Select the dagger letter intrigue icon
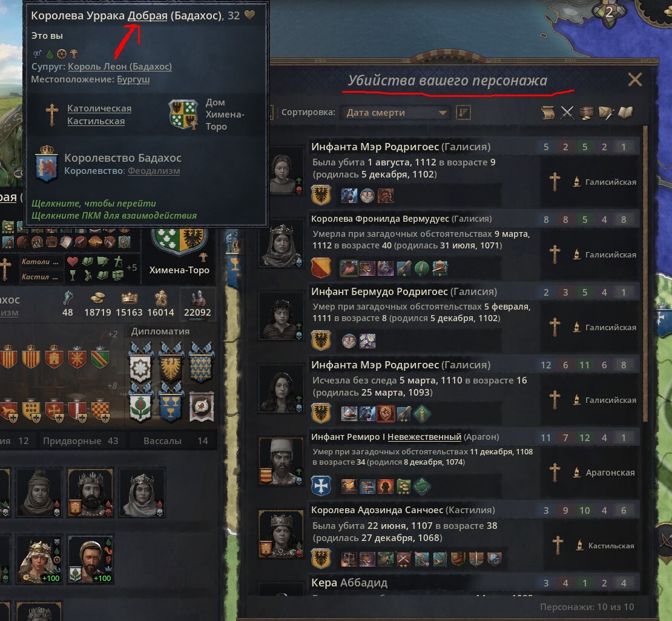672x621 pixels. pos(606,113)
